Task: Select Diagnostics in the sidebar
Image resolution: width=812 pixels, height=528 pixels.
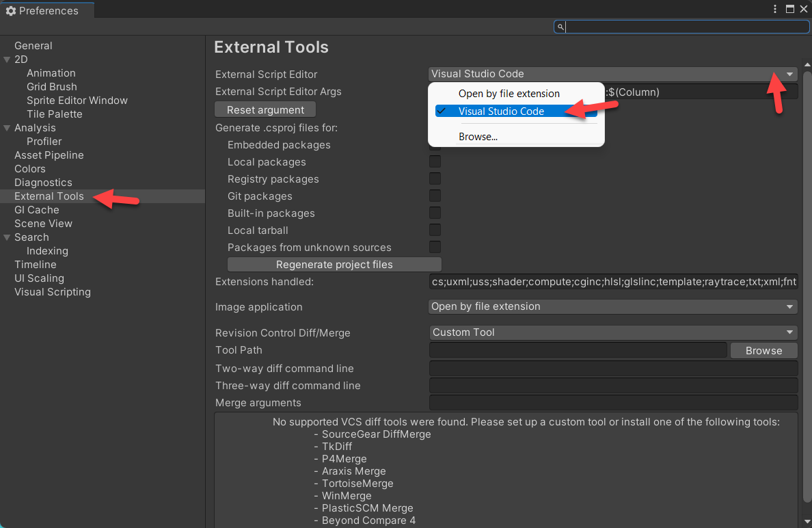Action: (x=44, y=183)
